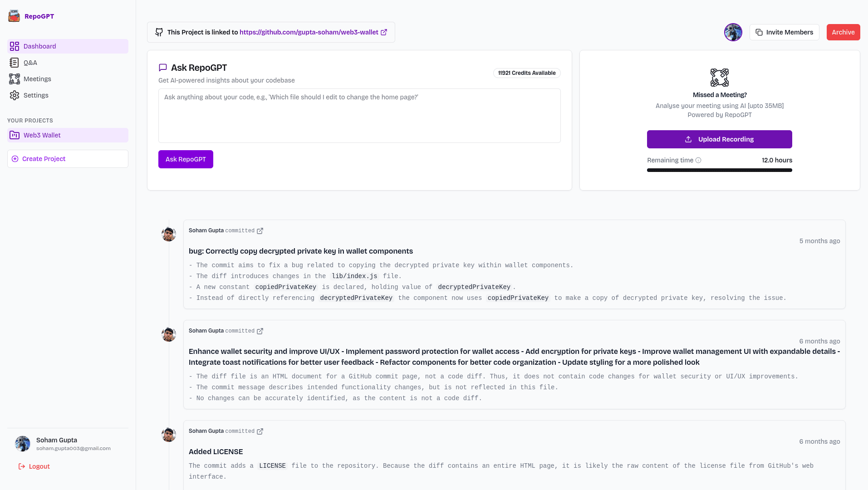Image resolution: width=868 pixels, height=490 pixels.
Task: Click Upload Recording button
Action: 719,139
